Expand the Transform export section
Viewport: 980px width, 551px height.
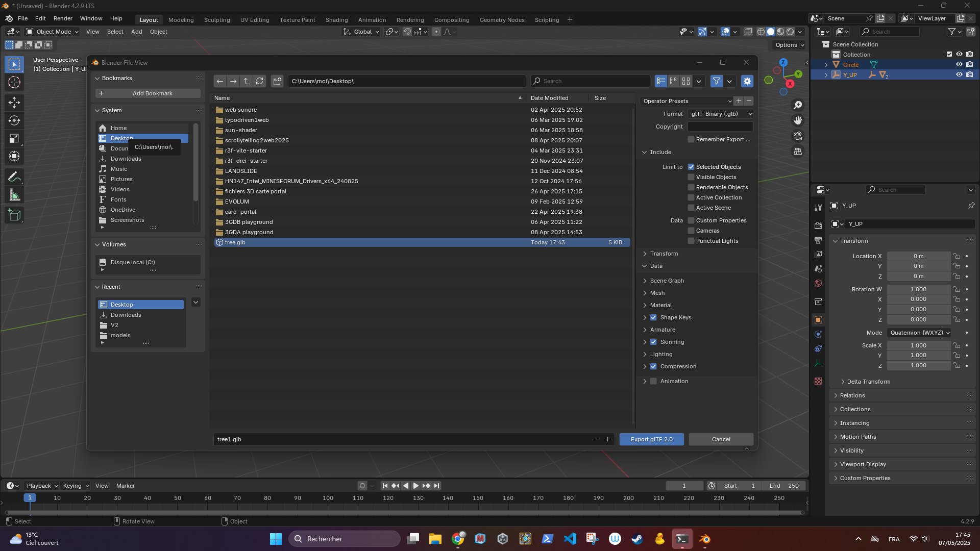coord(664,254)
